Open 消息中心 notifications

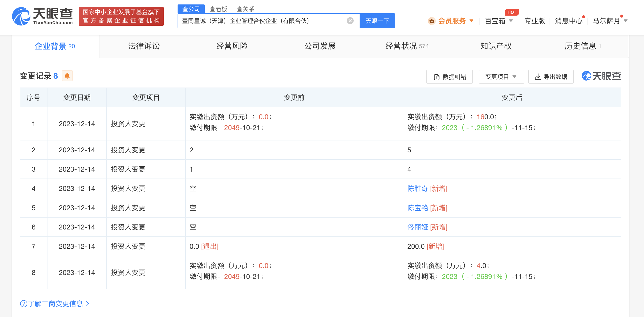(x=569, y=21)
